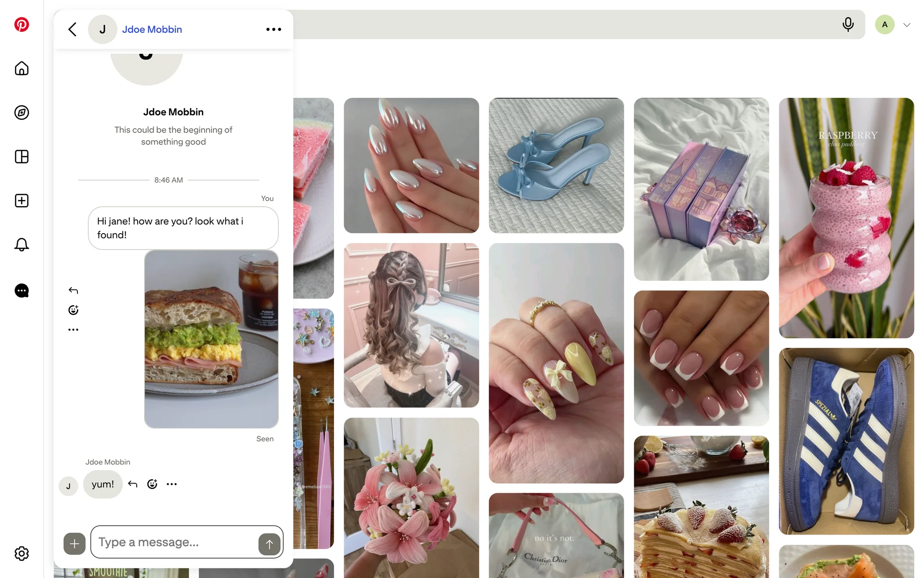Open Jdoe Mobbin profile link in header
This screenshot has width=924, height=578.
pos(152,29)
